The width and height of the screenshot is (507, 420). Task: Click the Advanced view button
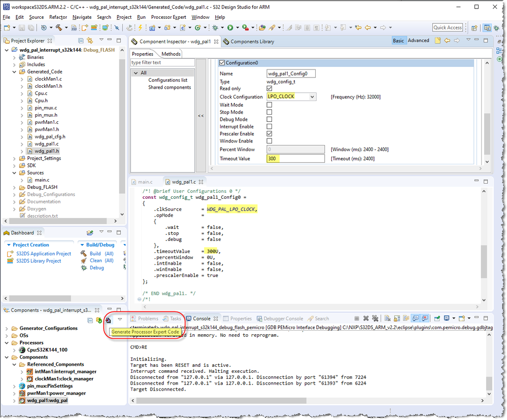pos(418,41)
